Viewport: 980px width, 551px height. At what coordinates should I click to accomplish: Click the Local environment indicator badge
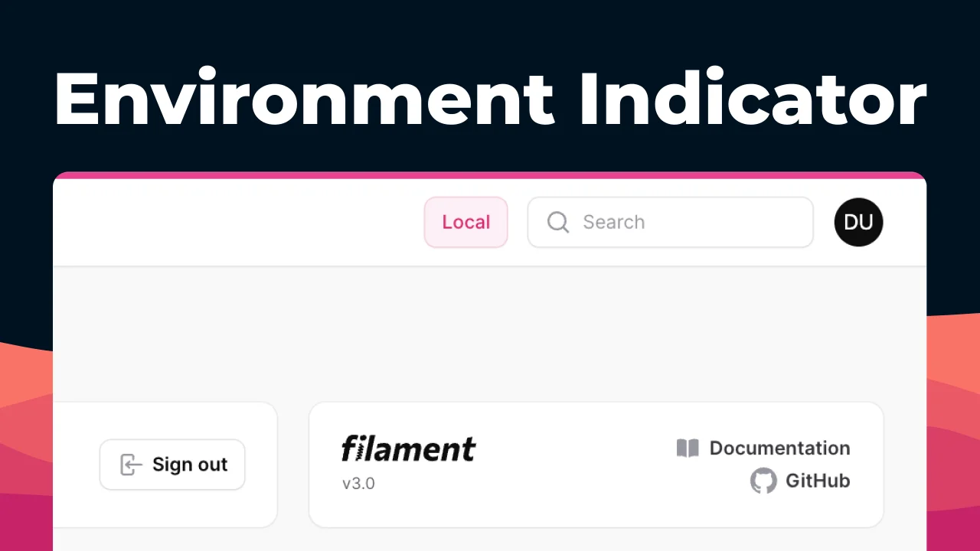tap(465, 222)
